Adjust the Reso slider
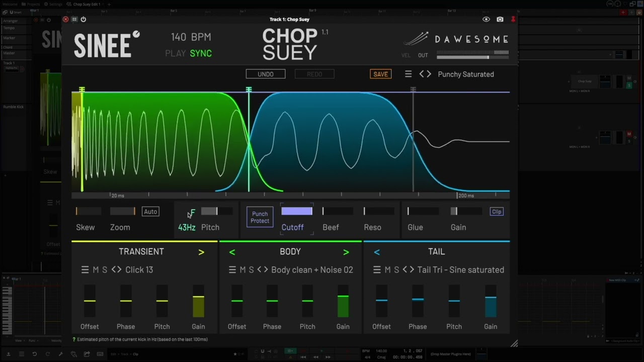The width and height of the screenshot is (644, 362). (x=379, y=211)
